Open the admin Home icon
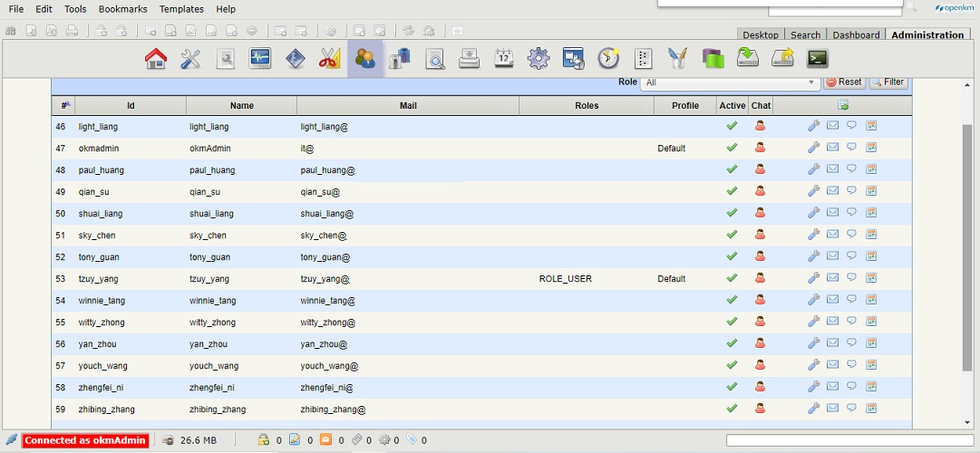The image size is (980, 453). pos(156,59)
